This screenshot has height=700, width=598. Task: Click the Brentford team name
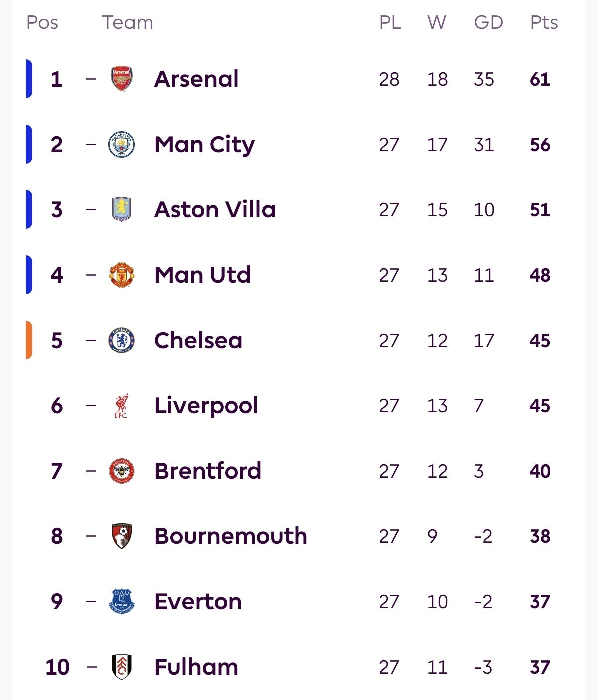click(208, 471)
